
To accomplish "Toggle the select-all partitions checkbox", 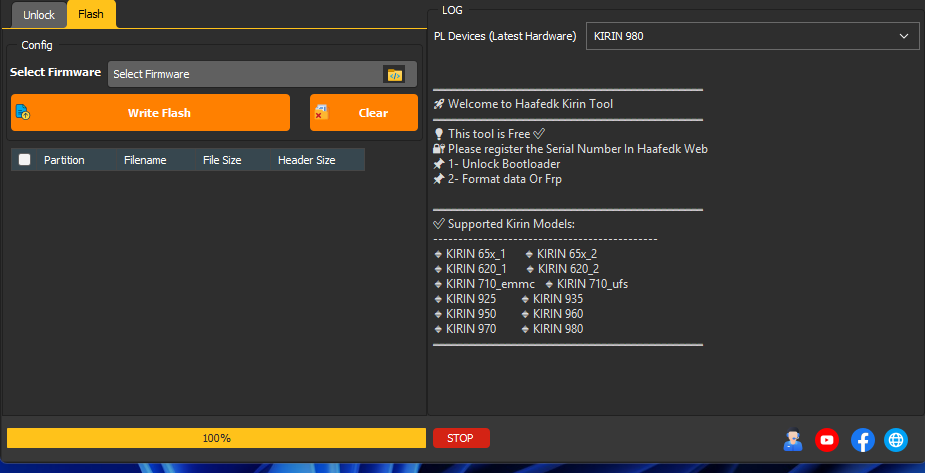I will click(x=25, y=160).
